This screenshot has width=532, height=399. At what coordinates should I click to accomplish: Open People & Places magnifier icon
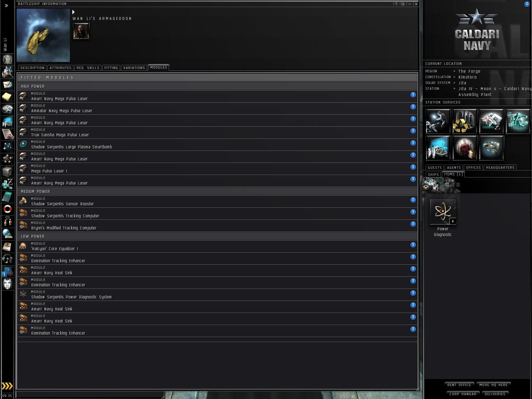click(7, 72)
